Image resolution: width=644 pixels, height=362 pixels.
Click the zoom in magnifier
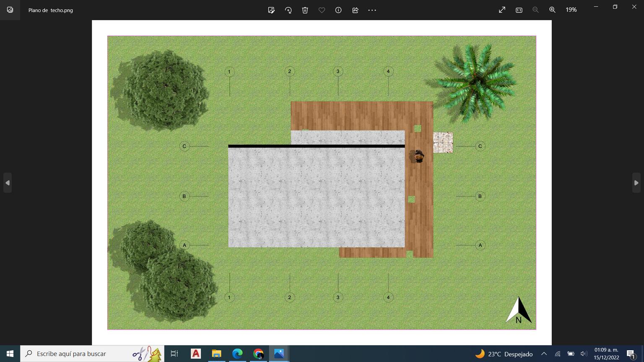pyautogui.click(x=552, y=10)
